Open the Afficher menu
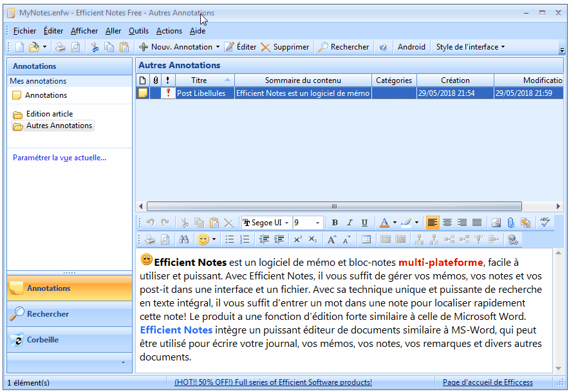This screenshot has width=569, height=392. pos(84,31)
